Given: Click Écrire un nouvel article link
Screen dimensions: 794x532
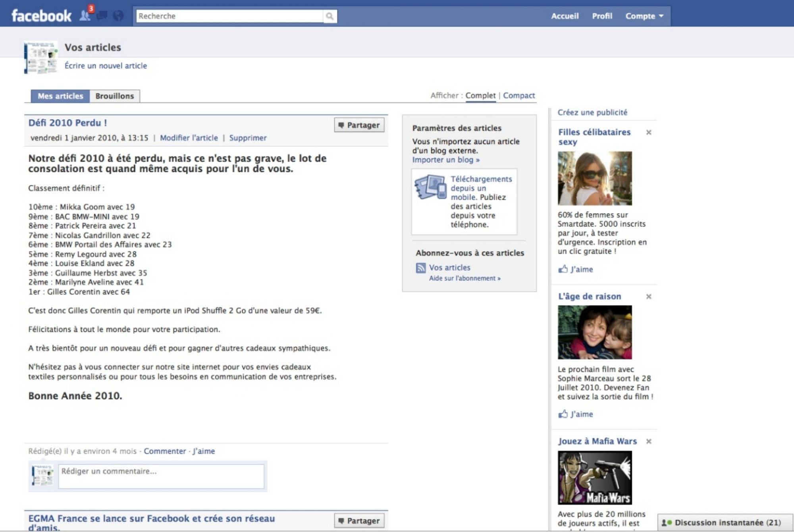Looking at the screenshot, I should (106, 66).
